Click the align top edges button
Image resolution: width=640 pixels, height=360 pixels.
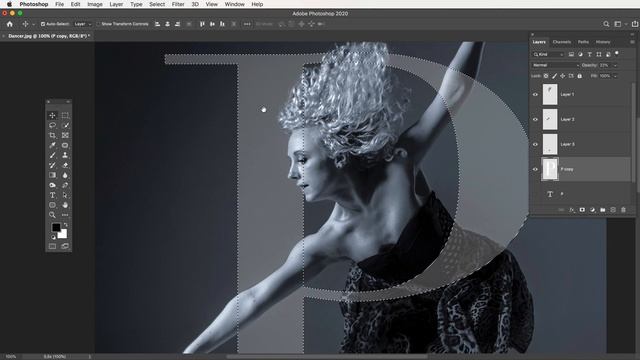click(x=202, y=24)
